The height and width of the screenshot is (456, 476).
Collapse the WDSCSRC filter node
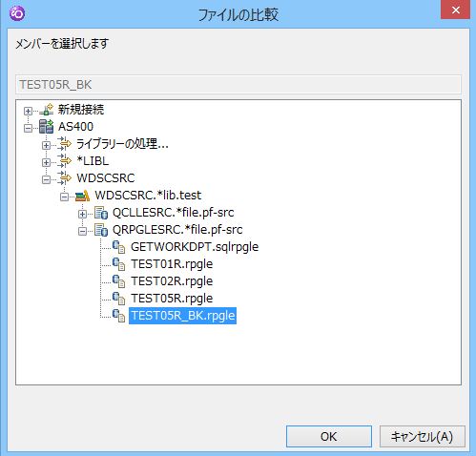[x=46, y=179]
